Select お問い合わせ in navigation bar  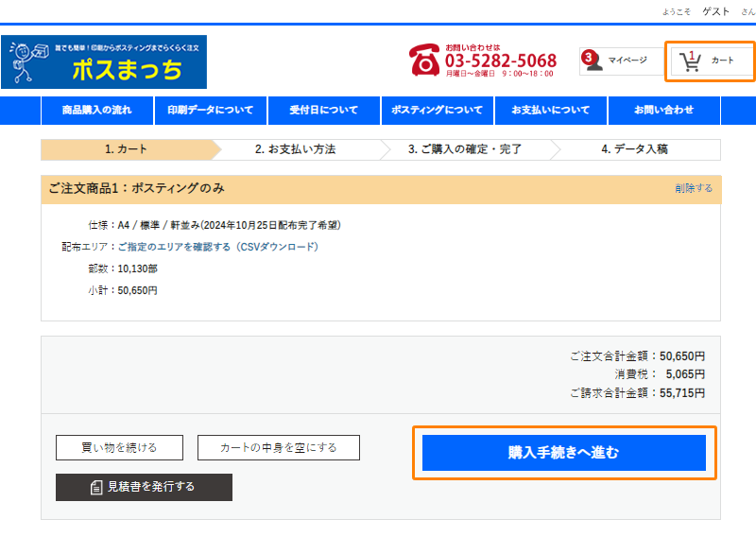pyautogui.click(x=663, y=111)
